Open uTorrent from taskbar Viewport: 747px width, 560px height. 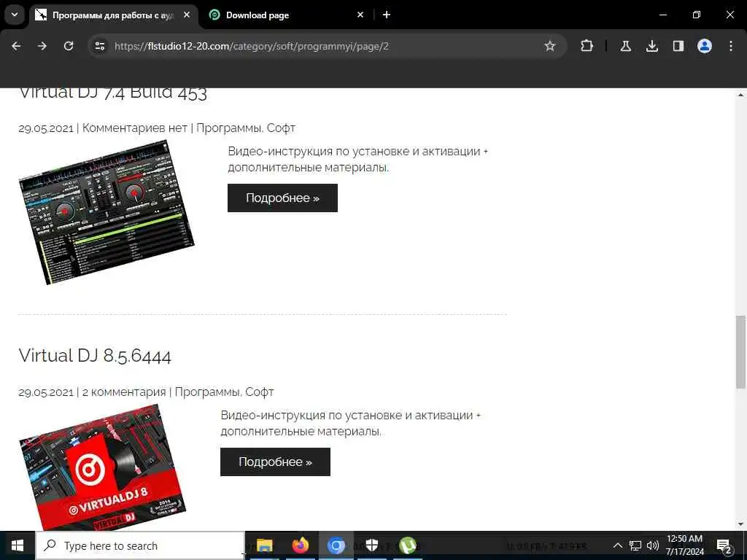point(407,545)
